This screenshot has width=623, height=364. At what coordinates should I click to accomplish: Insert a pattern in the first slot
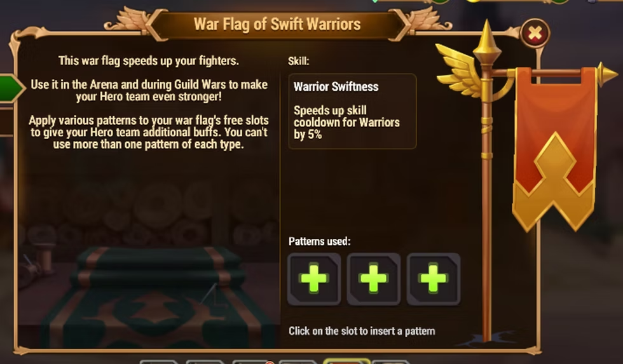click(x=314, y=279)
